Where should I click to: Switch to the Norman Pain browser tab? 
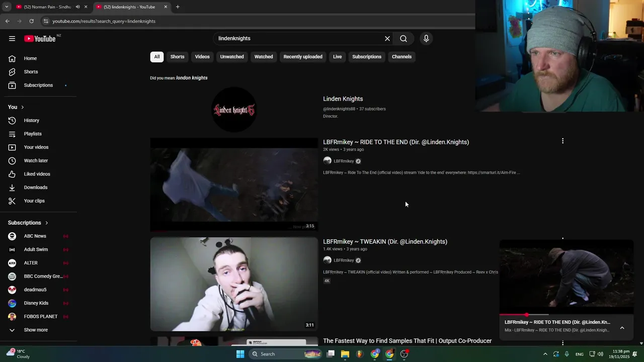[47, 7]
